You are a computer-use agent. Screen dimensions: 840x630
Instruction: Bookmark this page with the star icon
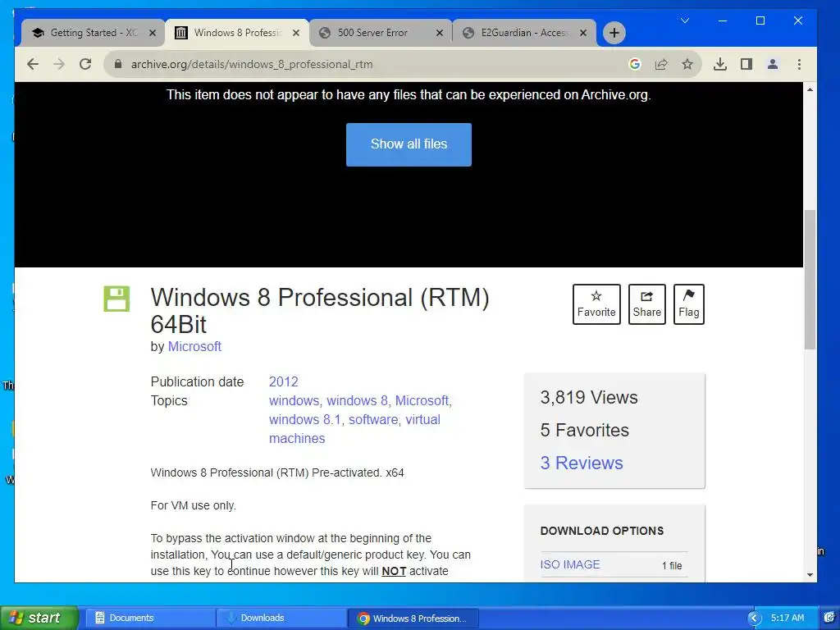point(687,64)
